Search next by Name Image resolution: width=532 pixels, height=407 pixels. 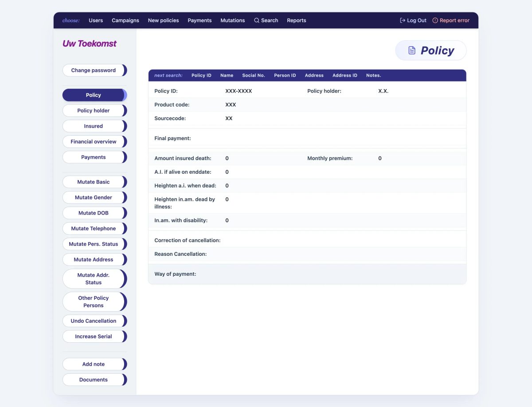[x=227, y=75]
